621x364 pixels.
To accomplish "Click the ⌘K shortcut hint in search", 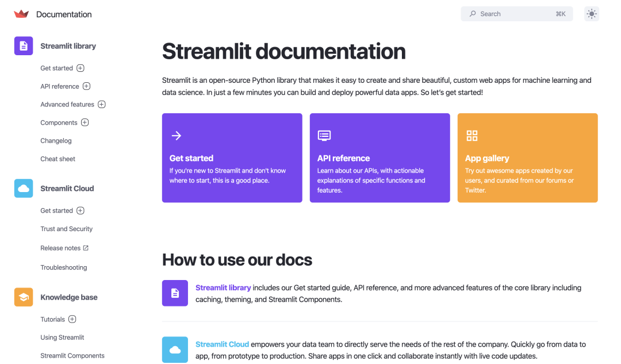I will point(561,14).
